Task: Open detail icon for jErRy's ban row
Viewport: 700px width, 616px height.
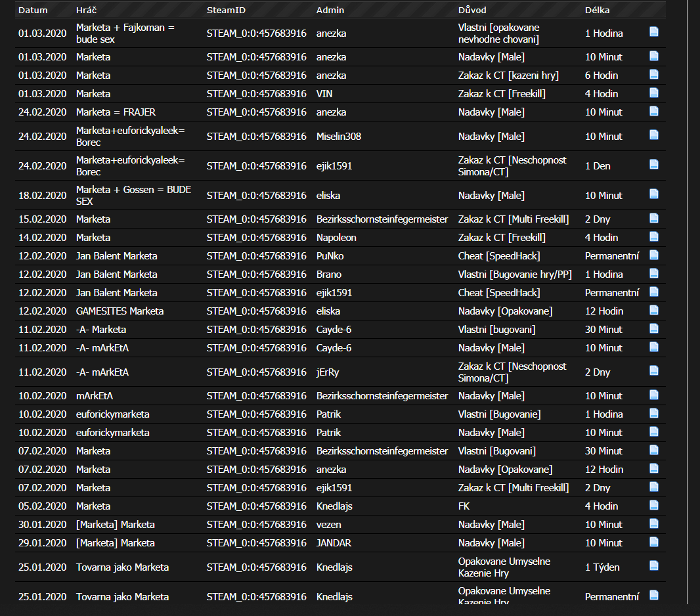Action: coord(653,372)
